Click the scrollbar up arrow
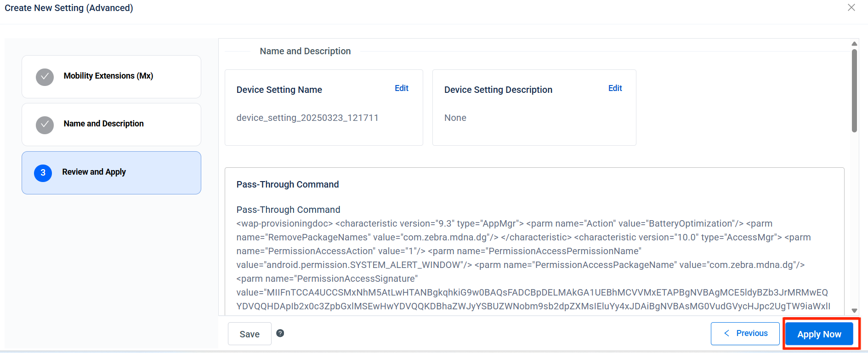 pyautogui.click(x=854, y=44)
